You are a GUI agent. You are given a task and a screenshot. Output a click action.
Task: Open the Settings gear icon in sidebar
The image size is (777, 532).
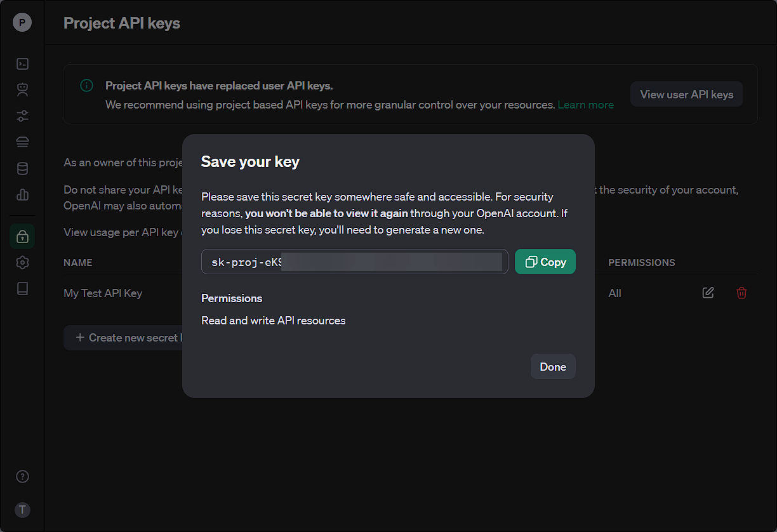coord(22,262)
